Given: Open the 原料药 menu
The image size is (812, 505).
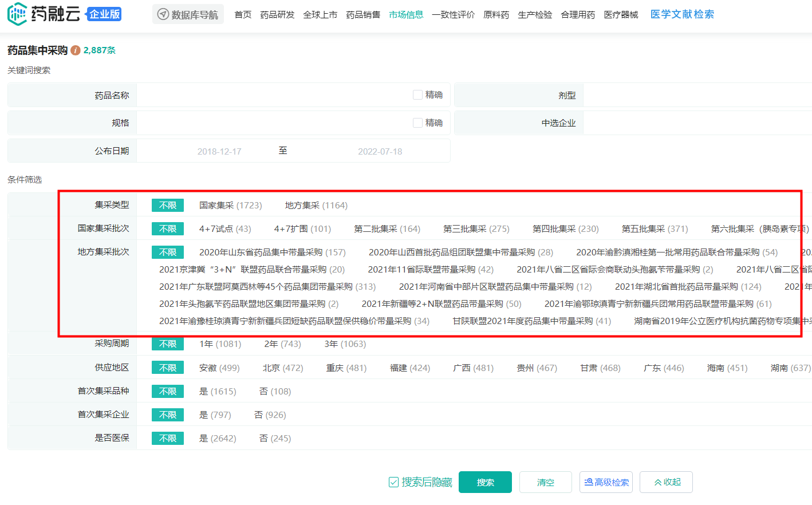Looking at the screenshot, I should tap(496, 14).
